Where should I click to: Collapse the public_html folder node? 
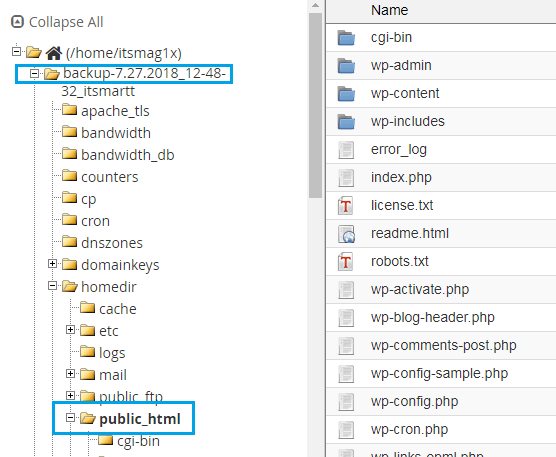coord(71,418)
